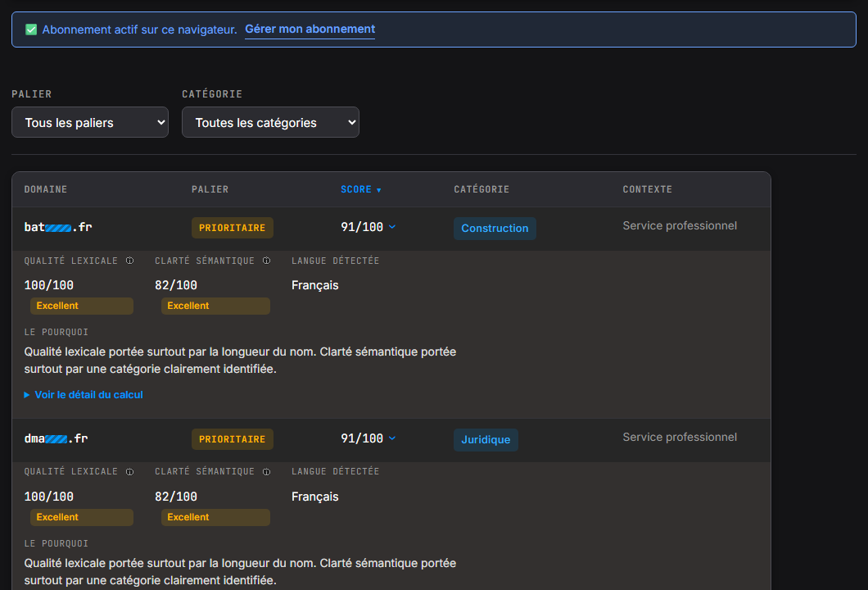The width and height of the screenshot is (868, 590).
Task: Click the info icon beside Clarté sémantique for dma….fr
Action: tap(266, 471)
